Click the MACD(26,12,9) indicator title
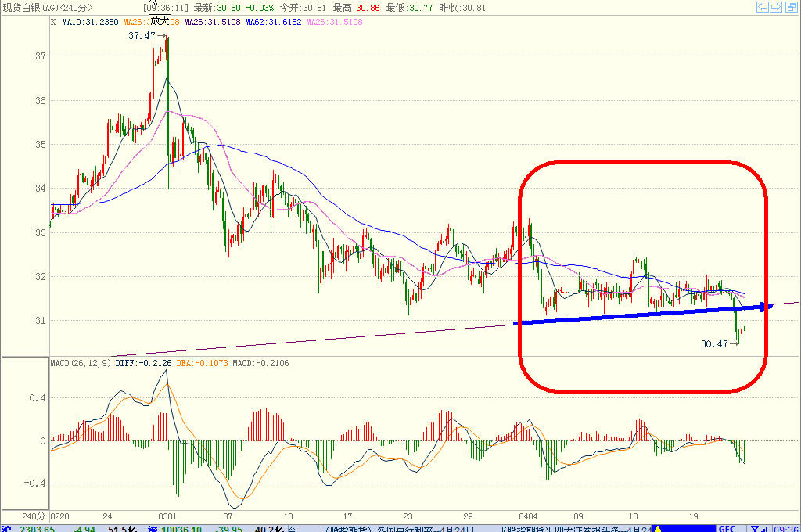The height and width of the screenshot is (532, 801). coord(81,363)
